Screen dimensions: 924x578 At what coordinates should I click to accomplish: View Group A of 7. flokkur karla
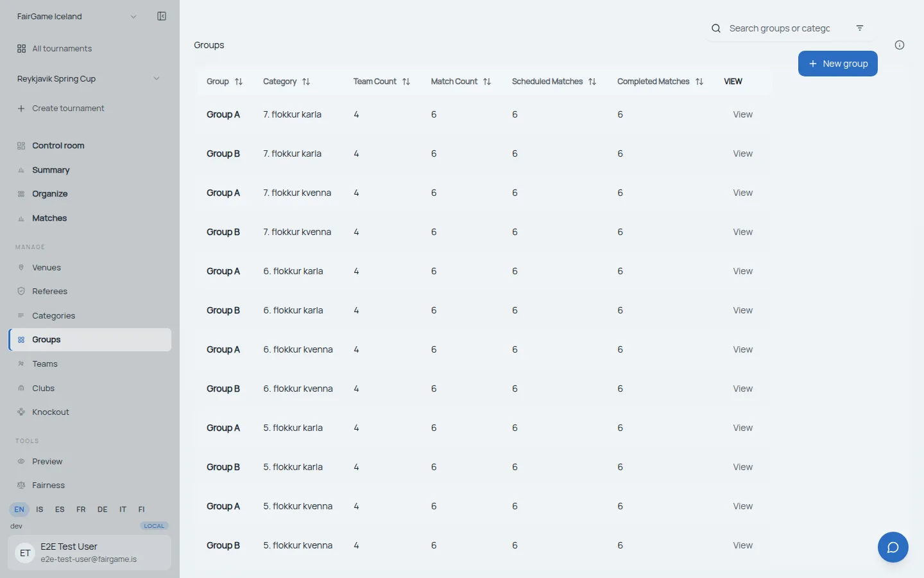[742, 114]
